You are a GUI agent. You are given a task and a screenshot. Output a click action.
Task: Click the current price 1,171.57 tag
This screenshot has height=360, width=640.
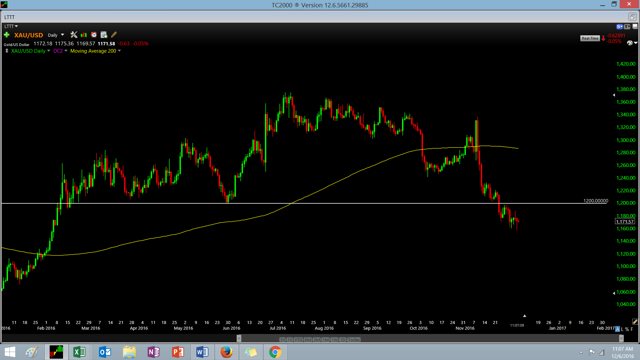[625, 222]
